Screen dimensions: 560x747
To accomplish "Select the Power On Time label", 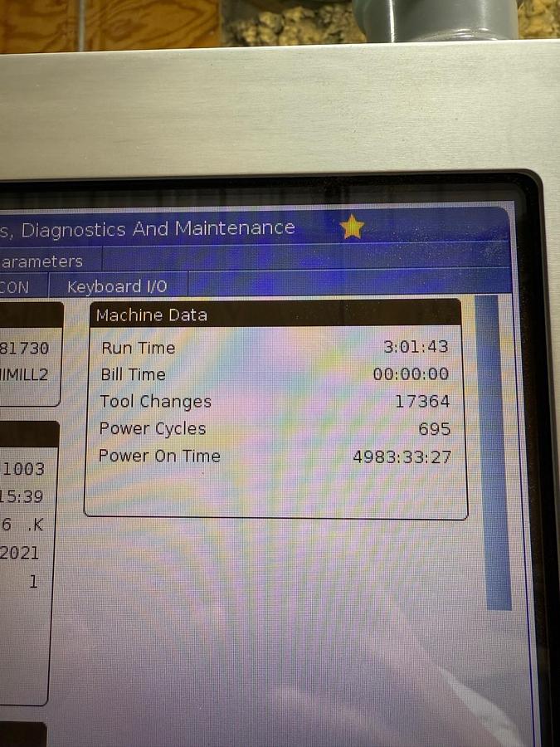I will pos(159,456).
